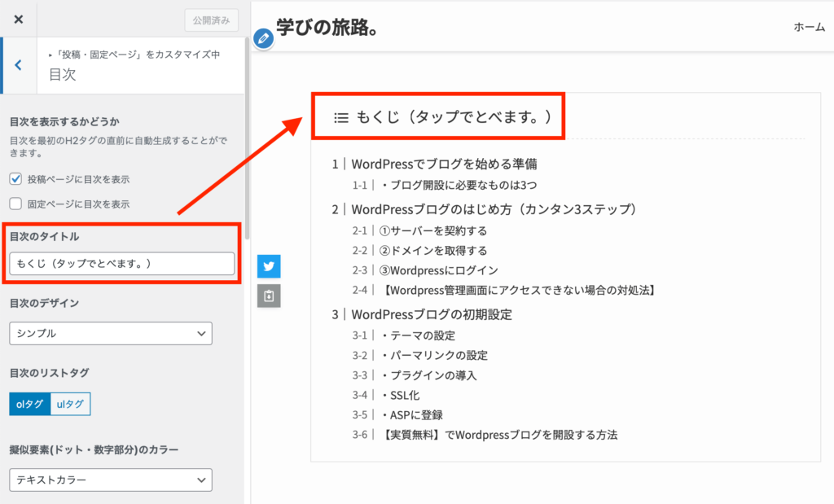Open the テキストカラー dropdown
This screenshot has height=504, width=834.
tap(111, 480)
